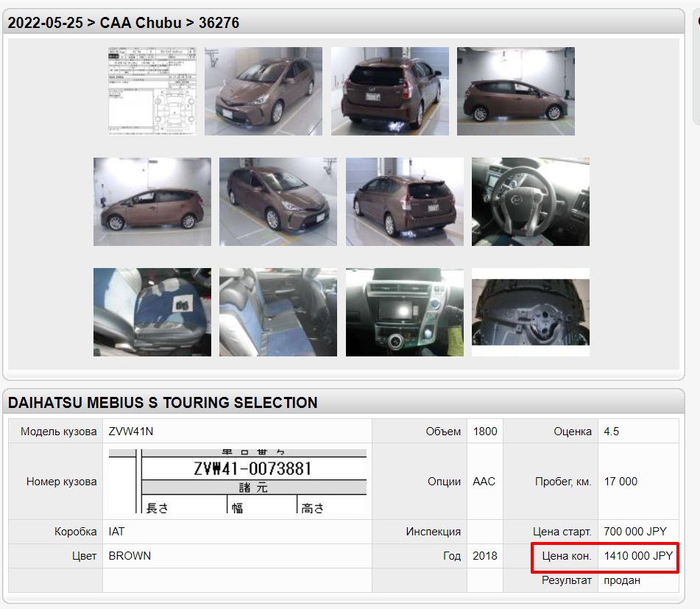This screenshot has height=609, width=700.
Task: Open rear view car photo with taillights
Action: (x=389, y=91)
